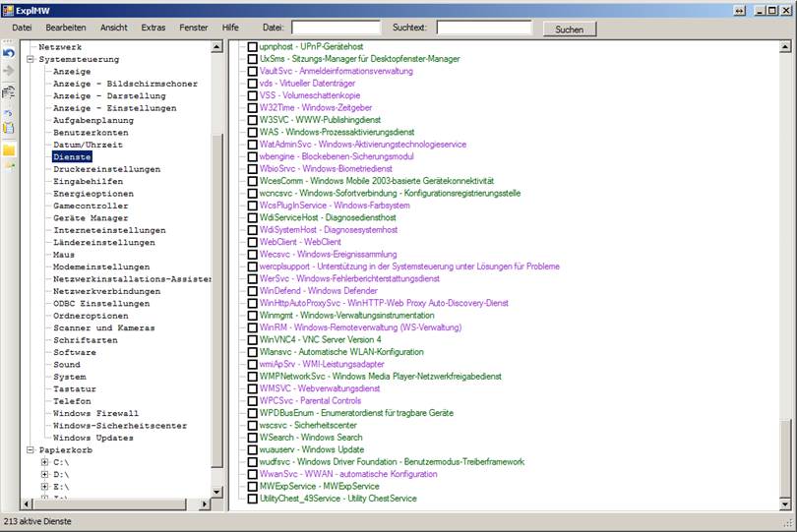Select the Schriftarten tree item
This screenshot has height=532, width=797.
(86, 340)
